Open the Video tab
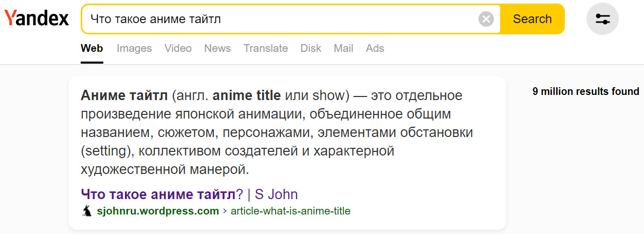This screenshot has height=234, width=644. coord(178,48)
